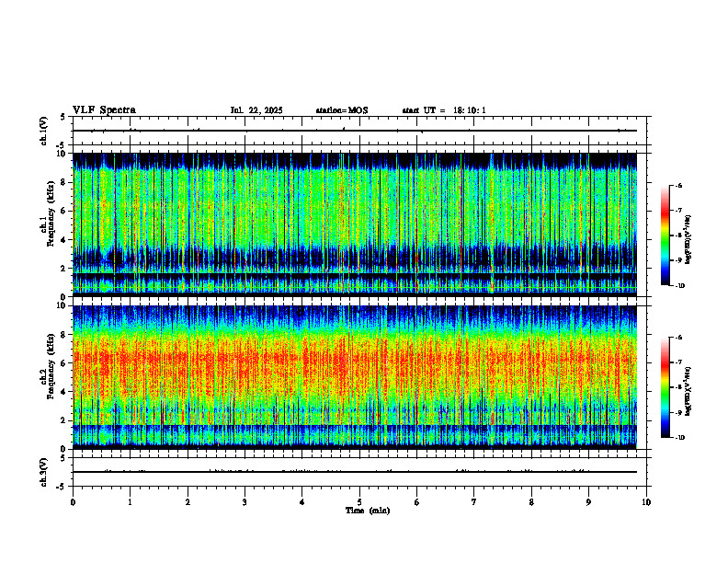
Task: Click the ch.2 spectrogram plot area
Action: tap(355, 377)
